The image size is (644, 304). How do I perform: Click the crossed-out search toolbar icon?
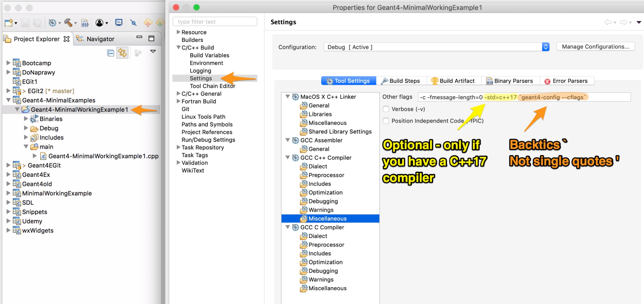(134, 23)
